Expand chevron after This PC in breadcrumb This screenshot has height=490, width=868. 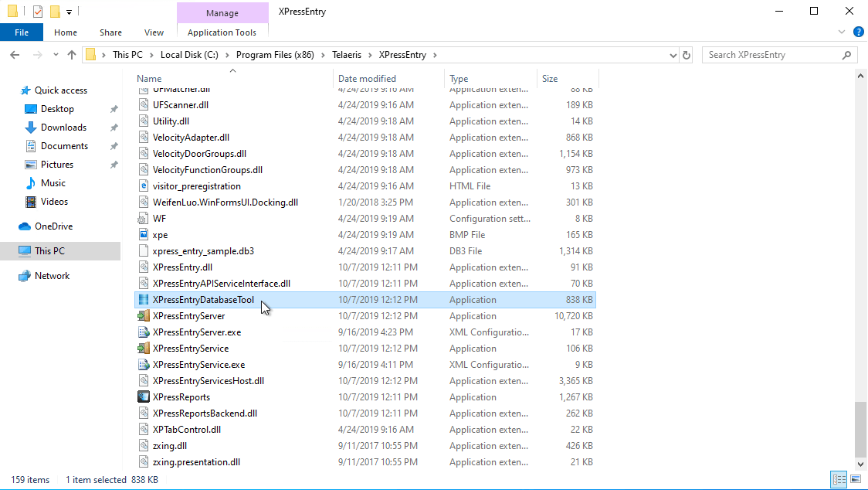(x=151, y=55)
